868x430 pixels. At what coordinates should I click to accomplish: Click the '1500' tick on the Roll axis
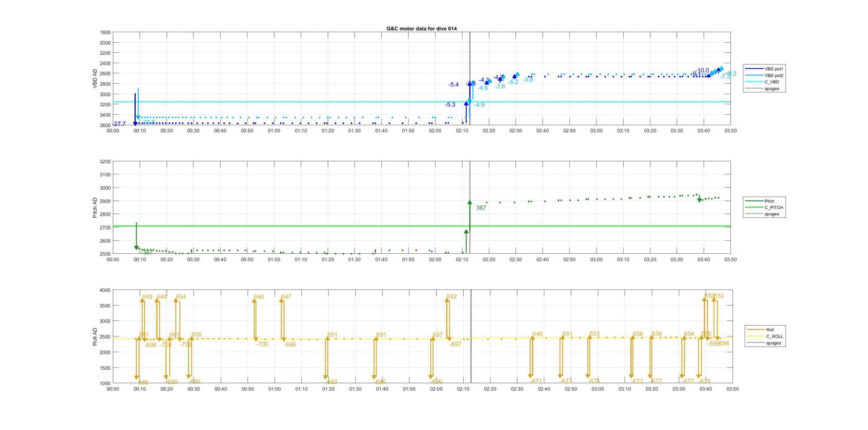click(x=105, y=368)
